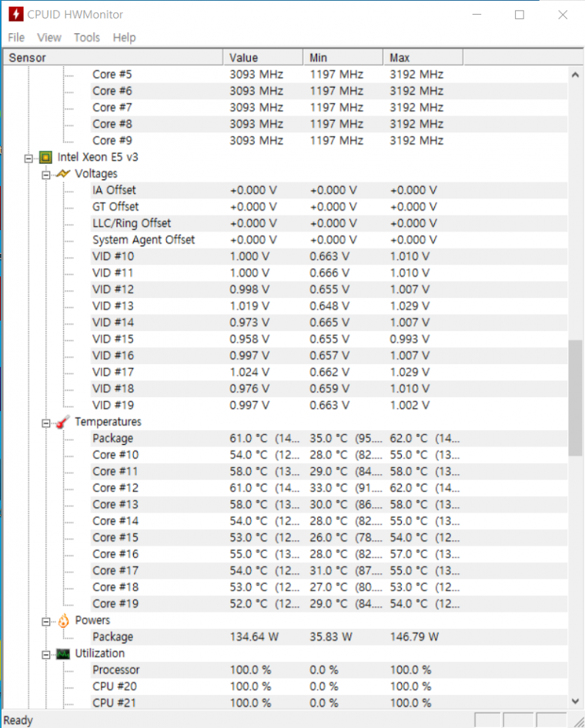585x728 pixels.
Task: Select the Processor utilization row
Action: (x=329, y=670)
